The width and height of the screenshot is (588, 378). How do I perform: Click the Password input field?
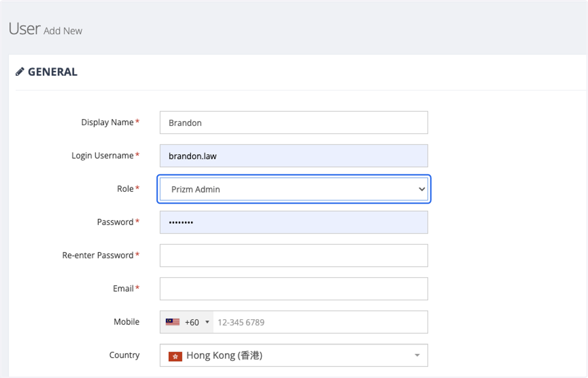(294, 222)
